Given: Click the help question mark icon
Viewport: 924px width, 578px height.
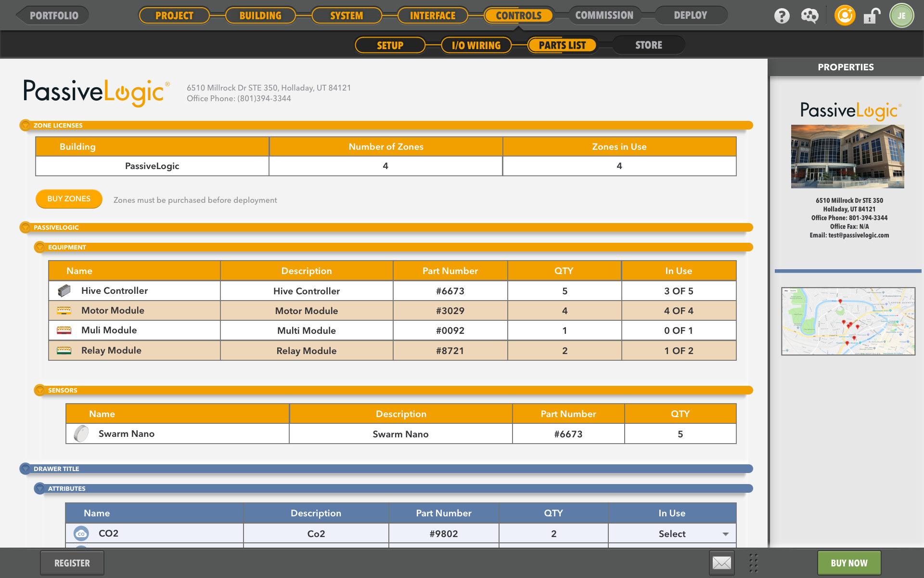Looking at the screenshot, I should click(x=782, y=16).
